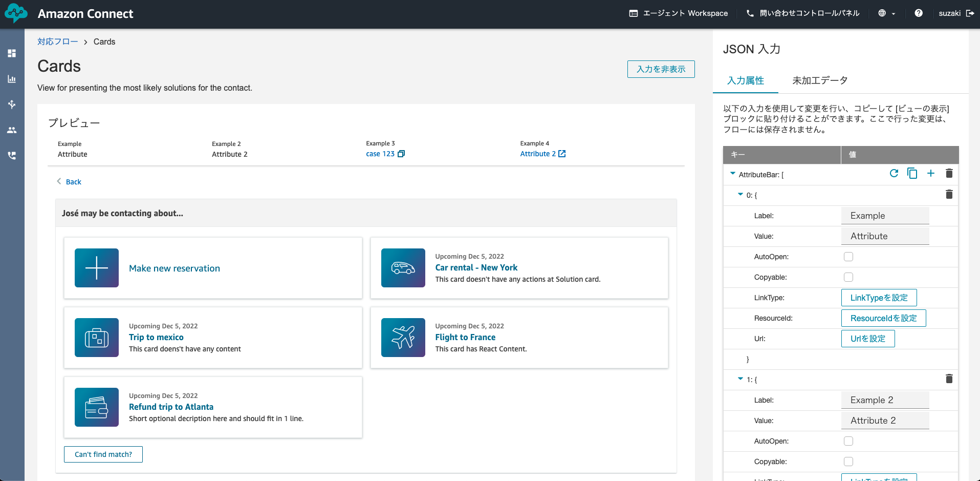Click the users management sidebar icon
Image resolution: width=980 pixels, height=481 pixels.
point(11,130)
